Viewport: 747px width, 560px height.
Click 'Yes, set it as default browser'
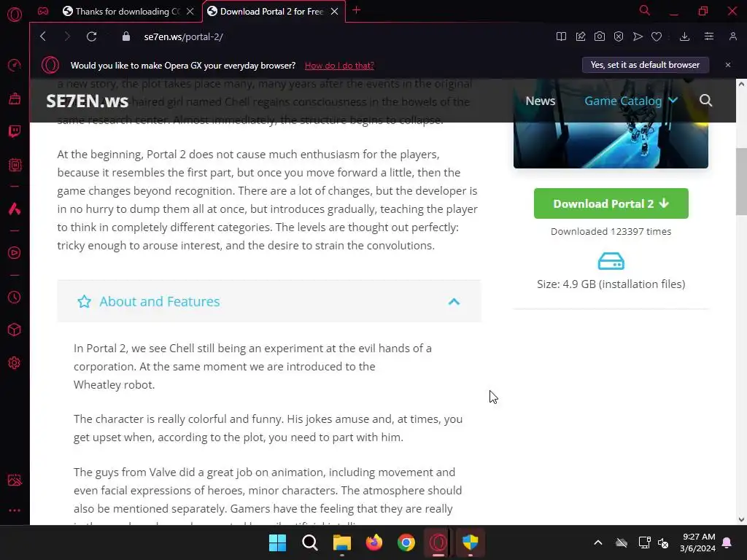click(x=645, y=65)
